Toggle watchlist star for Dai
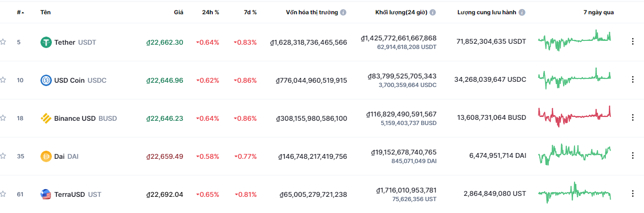The width and height of the screenshot is (644, 213). point(3,156)
